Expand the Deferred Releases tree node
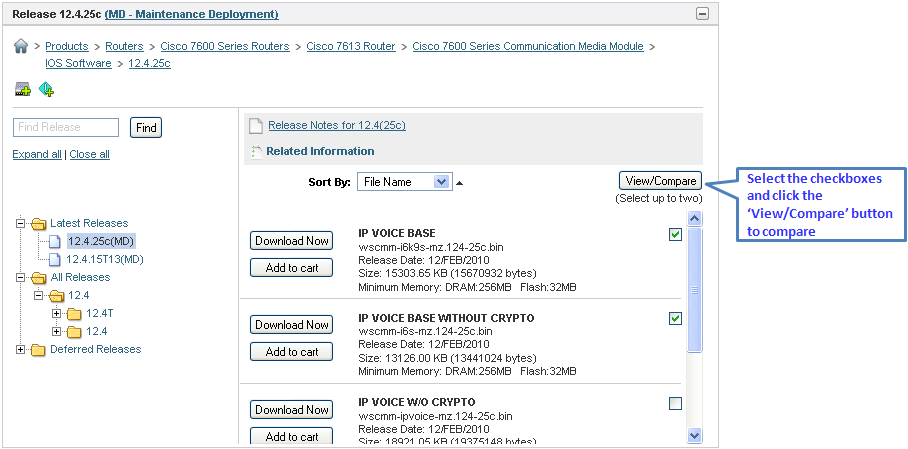Viewport: 908px width, 449px height. click(21, 349)
